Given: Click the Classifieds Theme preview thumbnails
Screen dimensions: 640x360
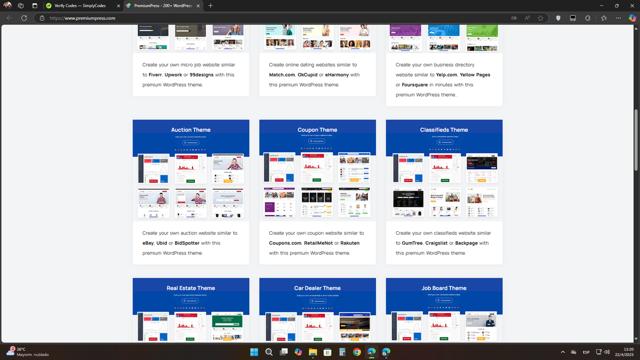Looking at the screenshot, I should [x=444, y=186].
